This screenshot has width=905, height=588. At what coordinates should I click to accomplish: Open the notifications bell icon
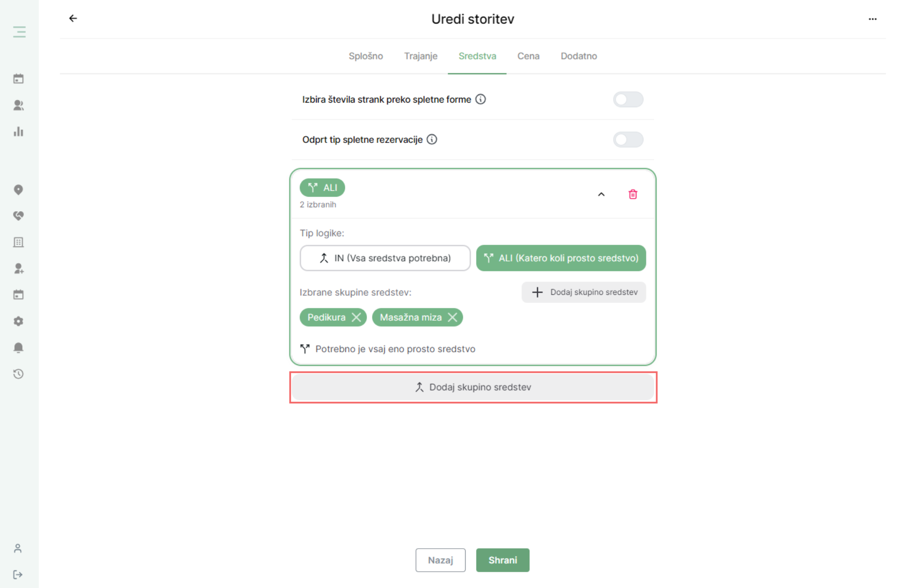(19, 347)
